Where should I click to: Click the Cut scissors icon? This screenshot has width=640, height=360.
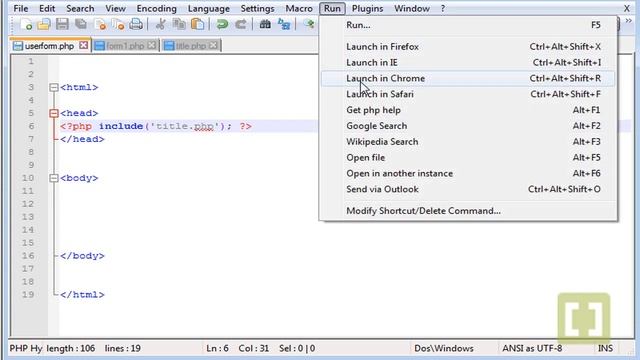(160, 24)
